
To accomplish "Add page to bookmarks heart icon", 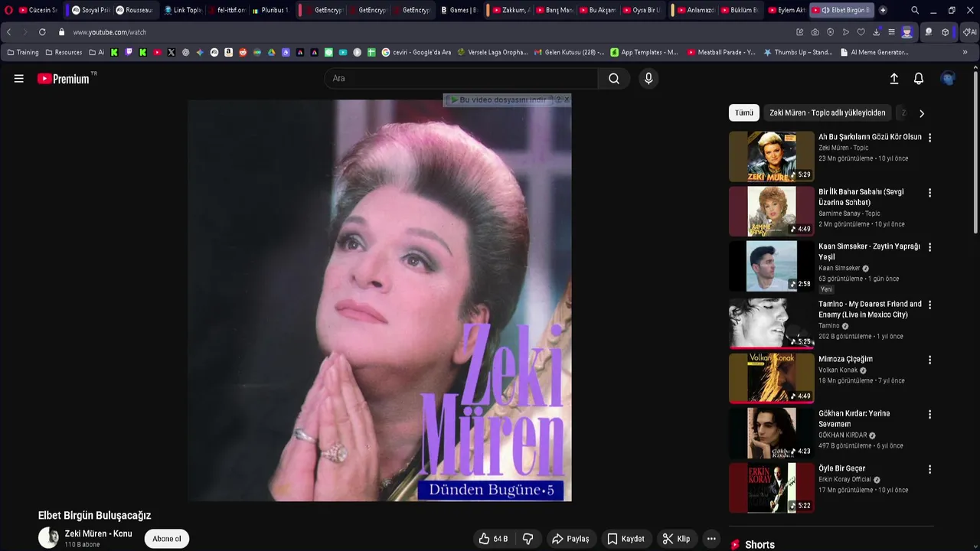I will tap(861, 32).
